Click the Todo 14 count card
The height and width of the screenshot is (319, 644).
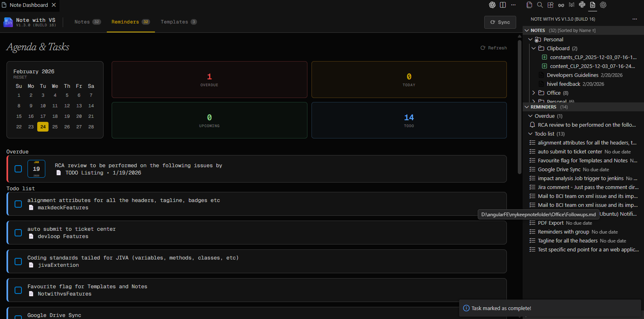point(409,120)
